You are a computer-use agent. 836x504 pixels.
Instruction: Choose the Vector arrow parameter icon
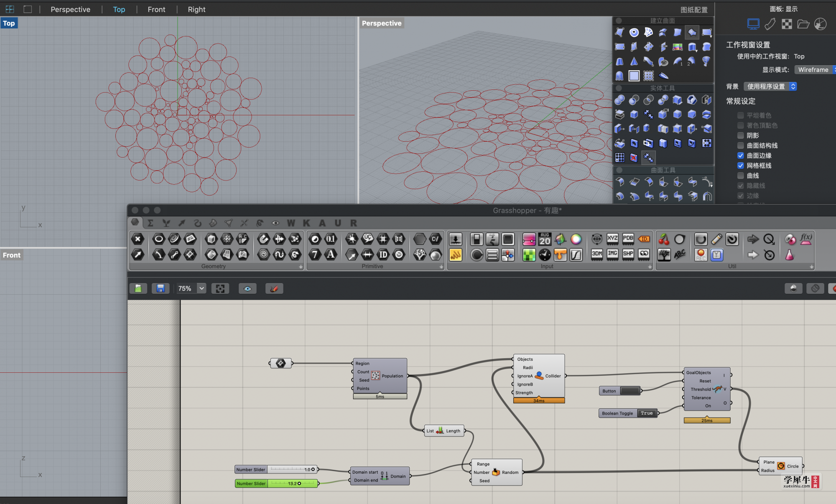point(138,254)
